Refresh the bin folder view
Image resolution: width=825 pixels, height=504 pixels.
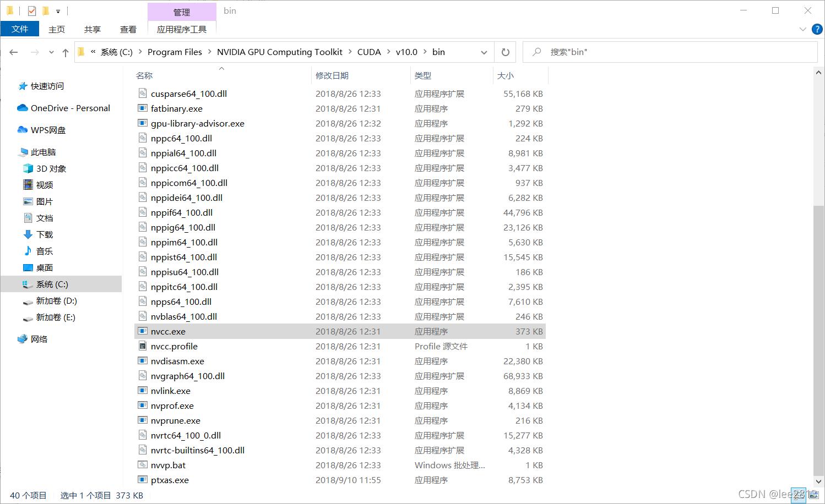506,52
